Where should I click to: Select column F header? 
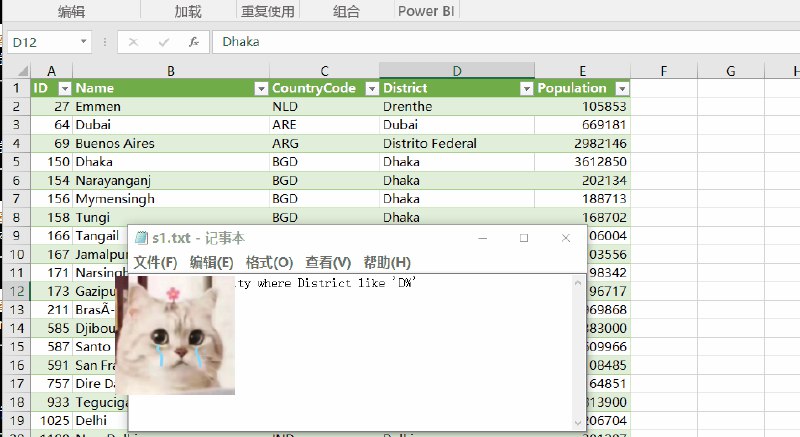[x=664, y=71]
